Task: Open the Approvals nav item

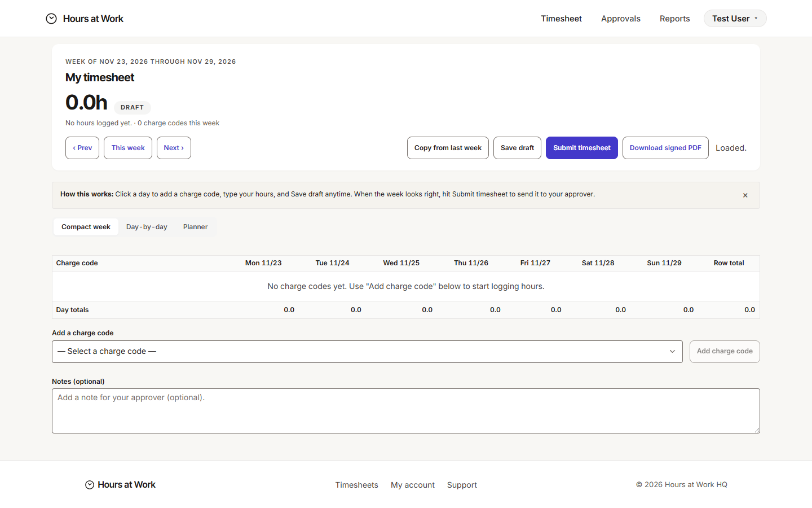Action: 621,19
